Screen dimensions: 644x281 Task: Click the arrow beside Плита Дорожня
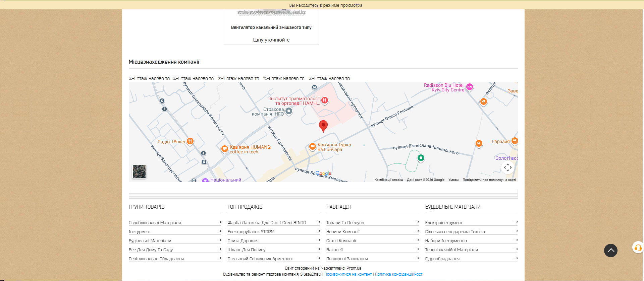318,240
